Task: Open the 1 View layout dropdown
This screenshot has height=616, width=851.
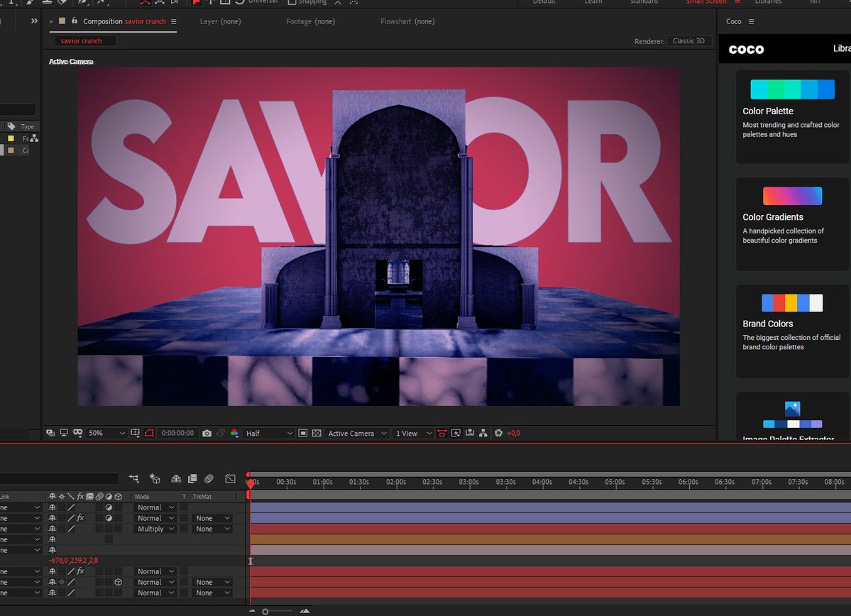Action: point(414,433)
